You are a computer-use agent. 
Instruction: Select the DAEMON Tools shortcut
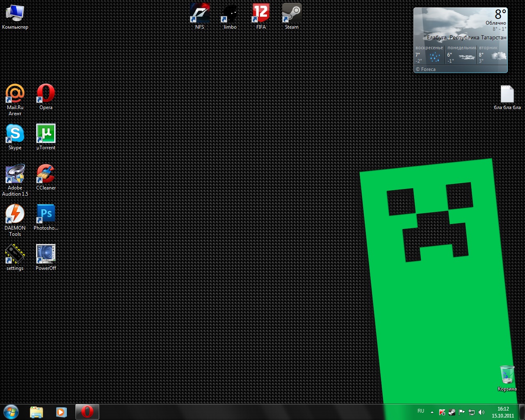coord(15,221)
